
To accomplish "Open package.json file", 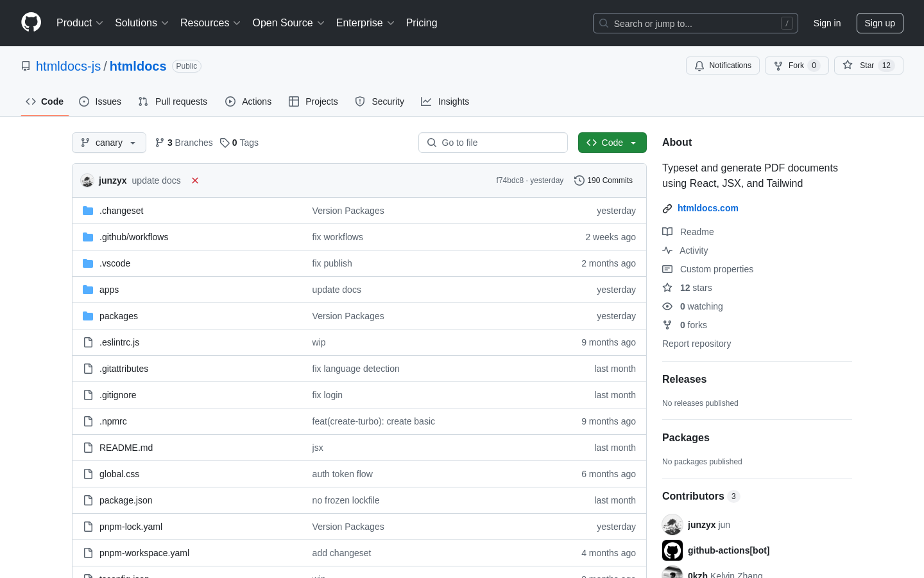I will pyautogui.click(x=126, y=500).
